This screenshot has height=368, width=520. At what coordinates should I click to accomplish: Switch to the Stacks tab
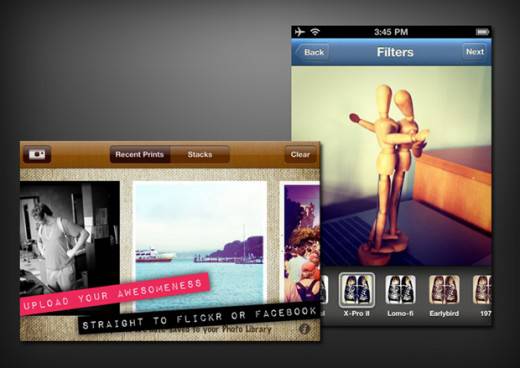tap(200, 154)
